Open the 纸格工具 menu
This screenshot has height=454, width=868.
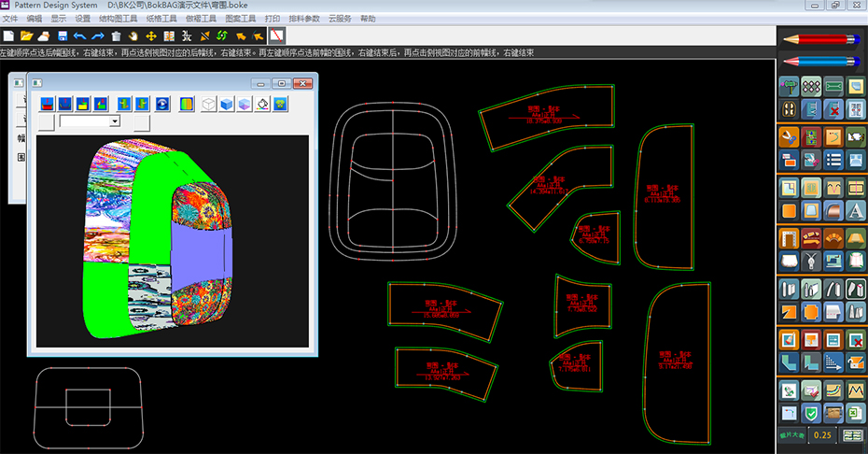[x=161, y=19]
